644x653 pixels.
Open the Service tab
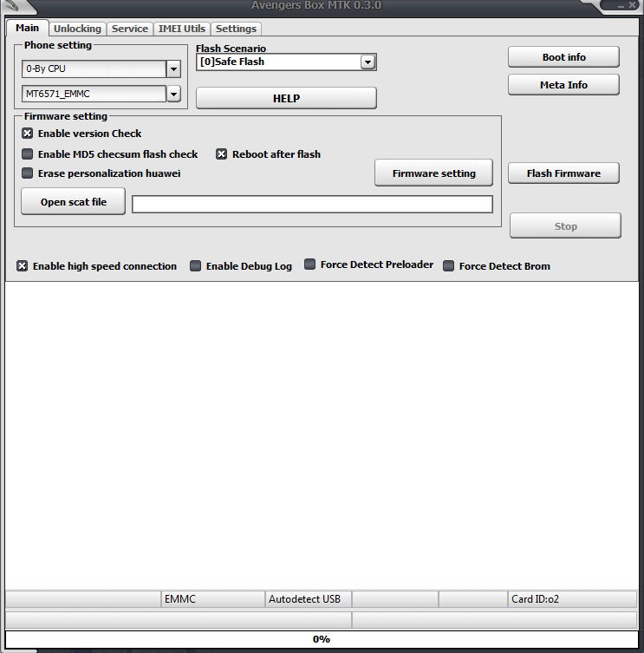[130, 29]
